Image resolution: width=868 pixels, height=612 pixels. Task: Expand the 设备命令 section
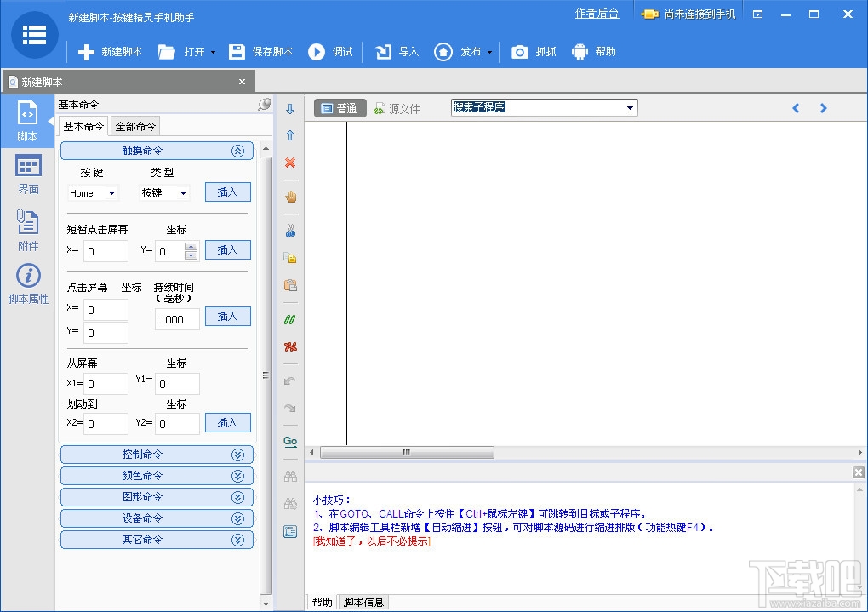pyautogui.click(x=157, y=518)
